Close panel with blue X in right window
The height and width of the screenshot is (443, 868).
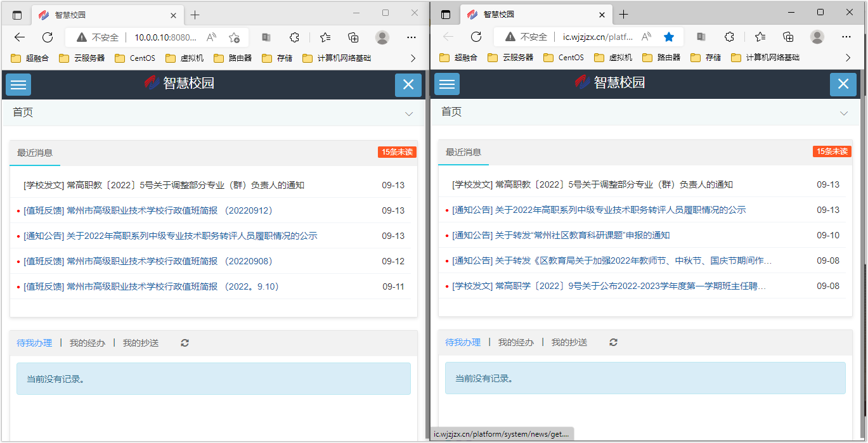(x=843, y=84)
